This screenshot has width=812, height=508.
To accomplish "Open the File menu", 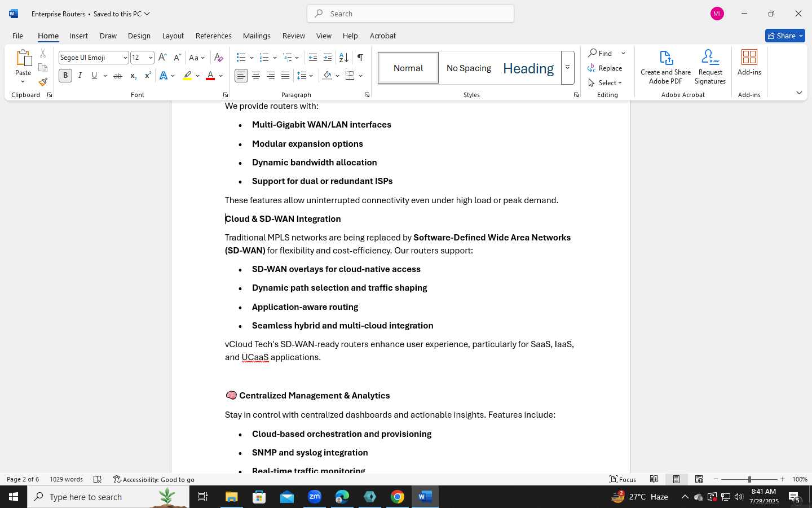I will tap(17, 36).
